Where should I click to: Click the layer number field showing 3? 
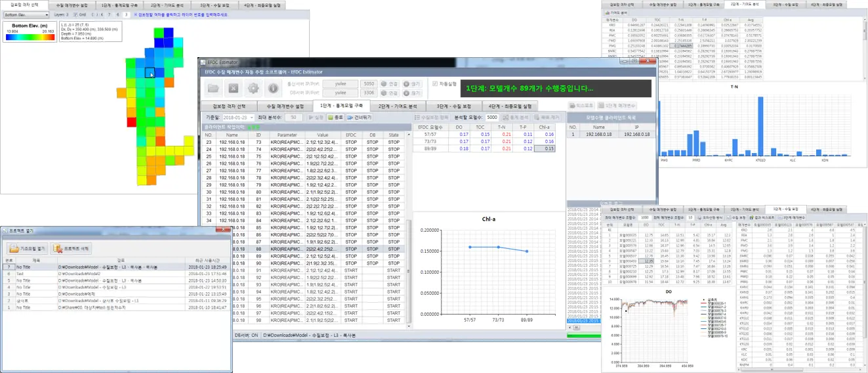[127, 14]
